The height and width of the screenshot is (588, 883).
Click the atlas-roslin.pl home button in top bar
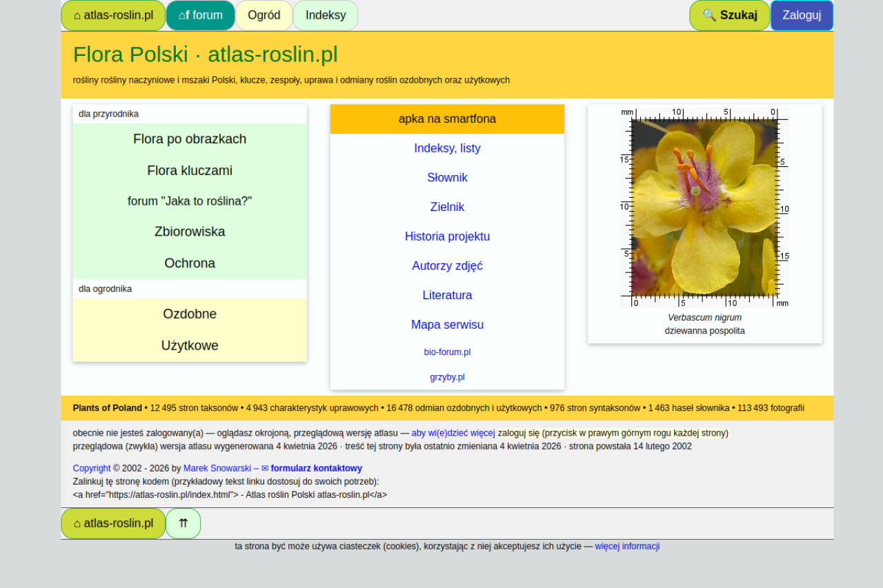[113, 15]
